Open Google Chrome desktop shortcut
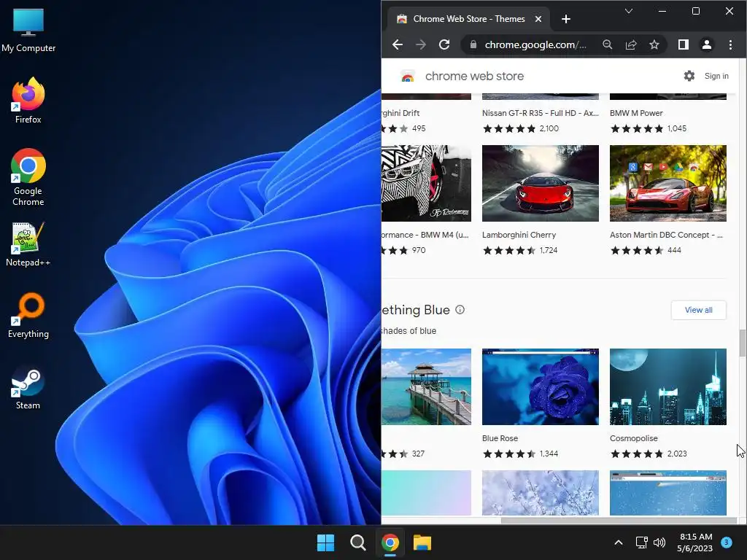Viewport: 747px width, 560px height. pos(28,176)
